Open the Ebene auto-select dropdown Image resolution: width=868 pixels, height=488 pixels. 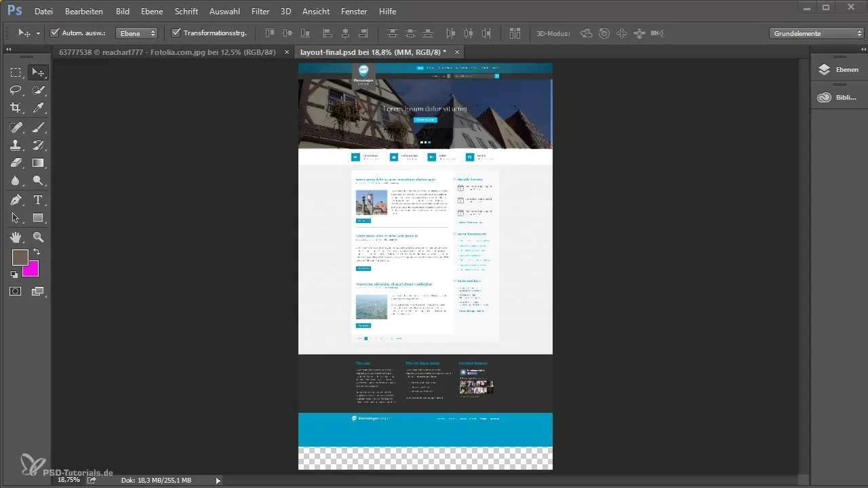(x=136, y=33)
